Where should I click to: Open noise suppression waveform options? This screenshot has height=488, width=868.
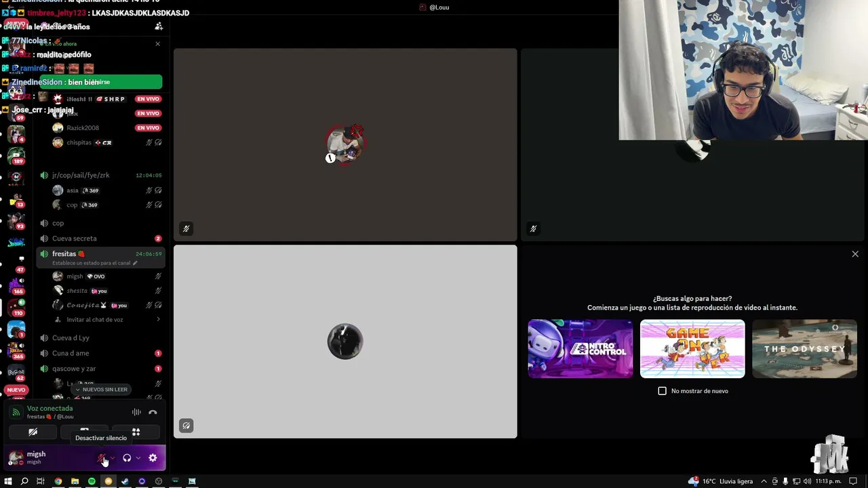pos(136,412)
